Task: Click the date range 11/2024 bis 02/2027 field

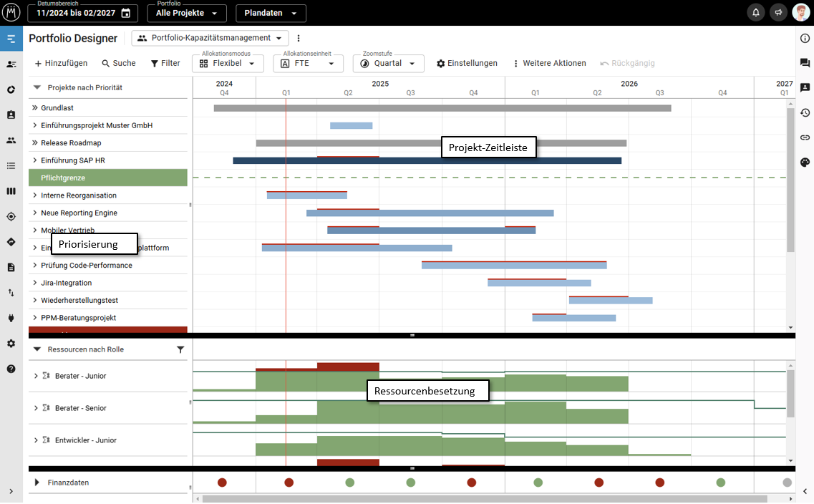Action: 82,13
